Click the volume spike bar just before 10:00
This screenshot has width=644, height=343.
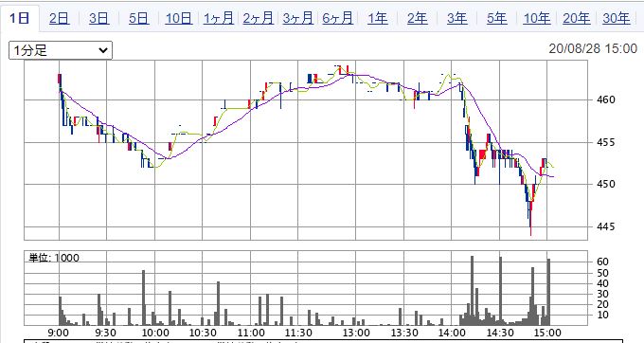(x=144, y=298)
